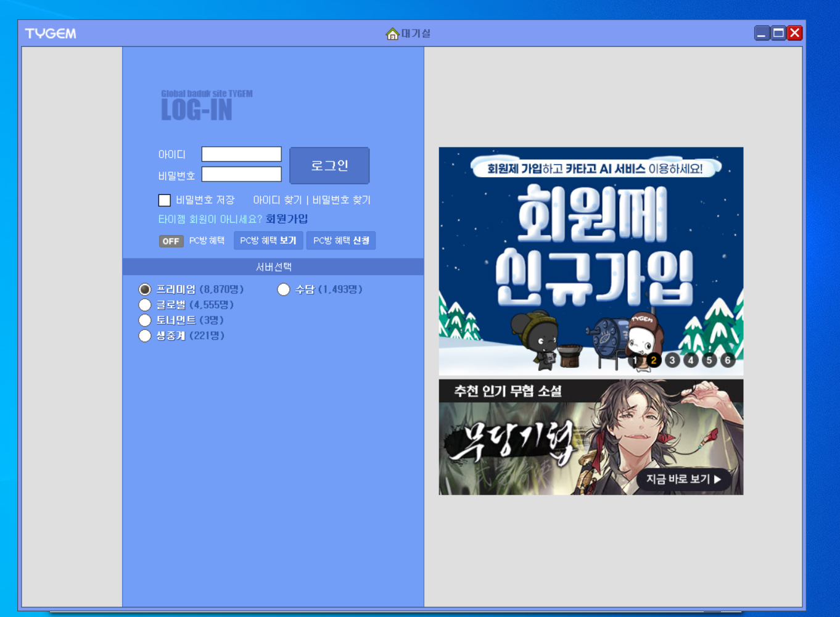This screenshot has width=840, height=617.
Task: Show banner slide 1
Action: pyautogui.click(x=635, y=360)
